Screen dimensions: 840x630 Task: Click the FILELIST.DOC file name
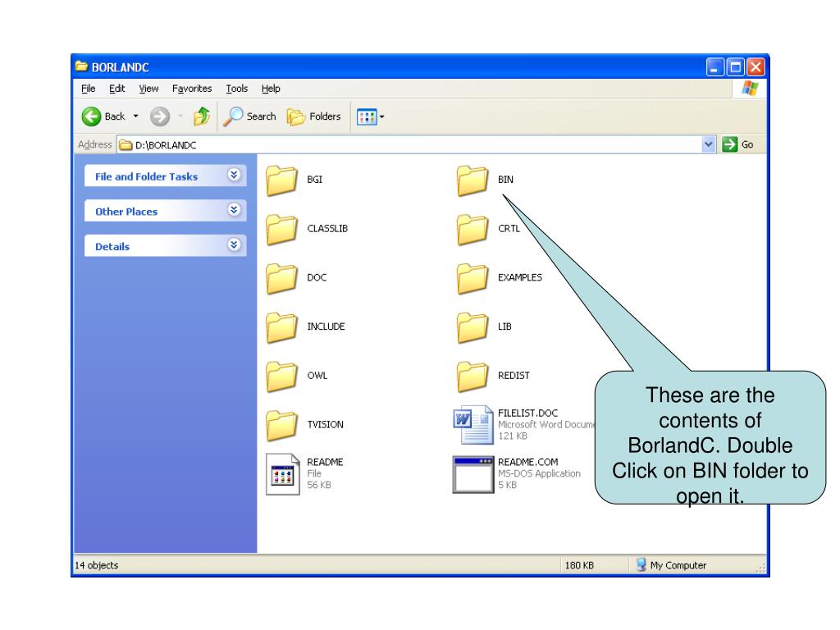pos(527,413)
